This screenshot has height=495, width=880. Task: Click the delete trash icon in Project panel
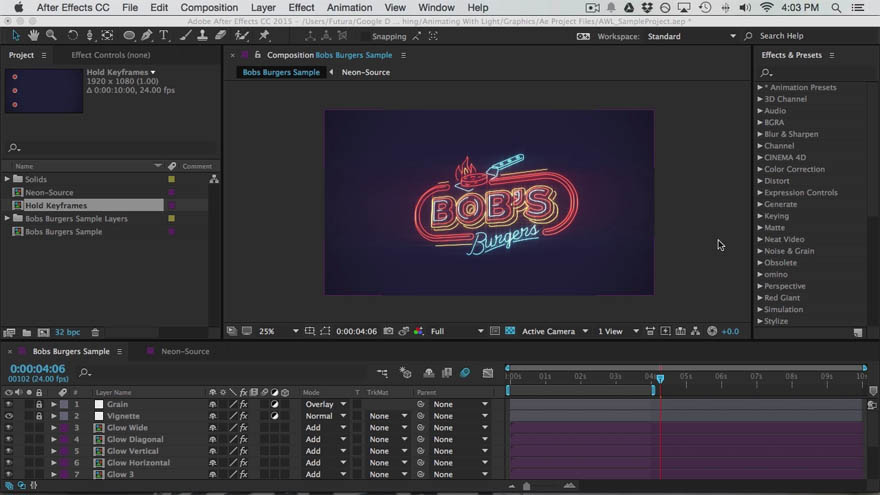(95, 332)
